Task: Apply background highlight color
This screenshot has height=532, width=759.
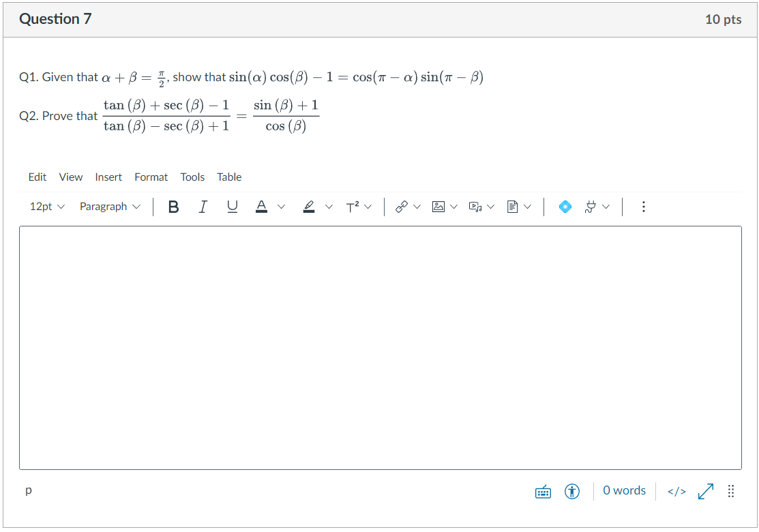Action: pos(309,207)
